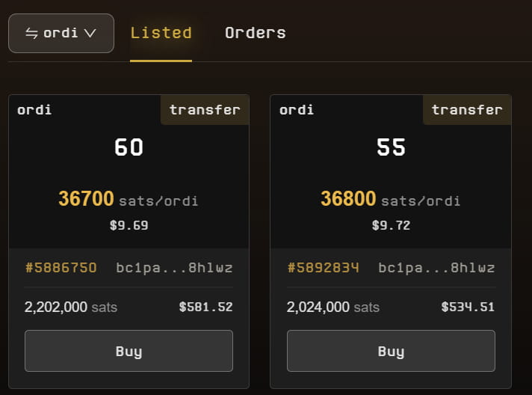Buy the 60 ordi listing
Viewport: 532px width, 395px height.
pos(129,351)
